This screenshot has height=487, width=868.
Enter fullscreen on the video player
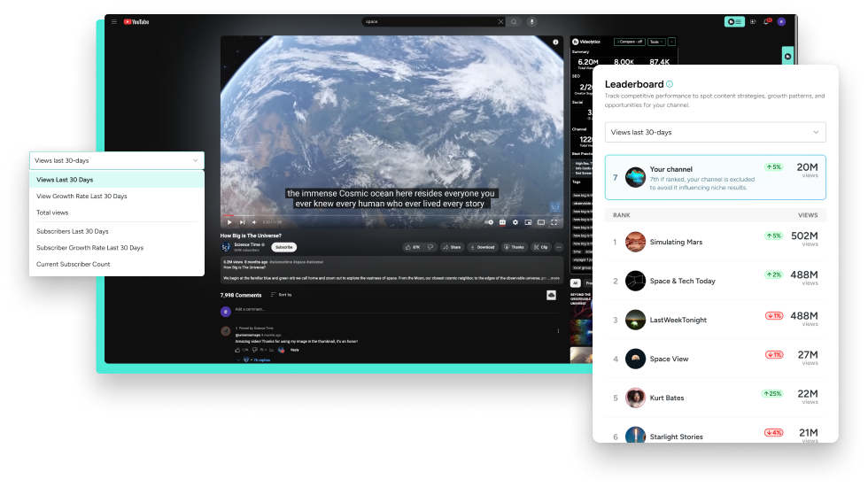pos(555,222)
